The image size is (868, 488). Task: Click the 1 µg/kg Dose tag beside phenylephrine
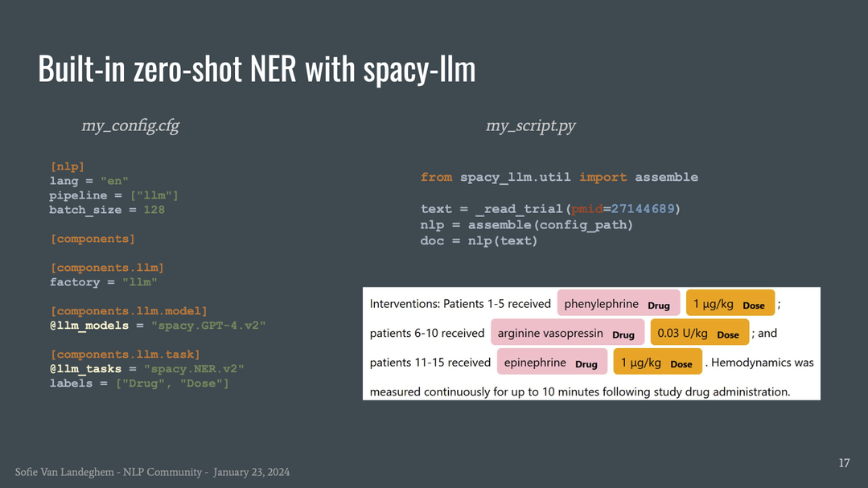[x=730, y=303]
